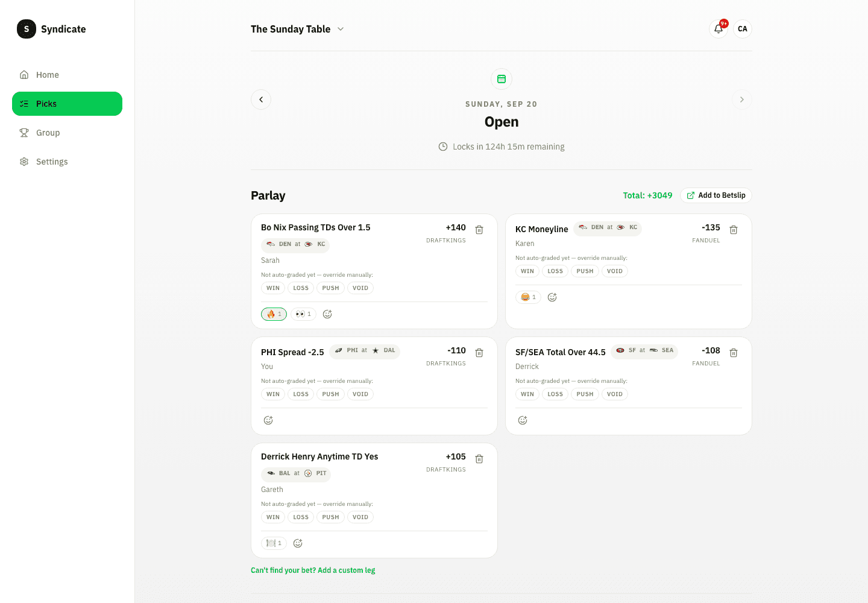Open Settings from the sidebar
Image resolution: width=868 pixels, height=603 pixels.
pyautogui.click(x=67, y=162)
